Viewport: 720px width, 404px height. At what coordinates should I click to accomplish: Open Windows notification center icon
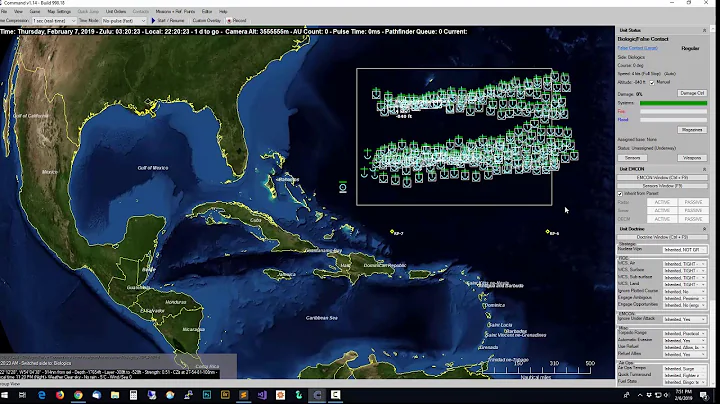tap(704, 395)
